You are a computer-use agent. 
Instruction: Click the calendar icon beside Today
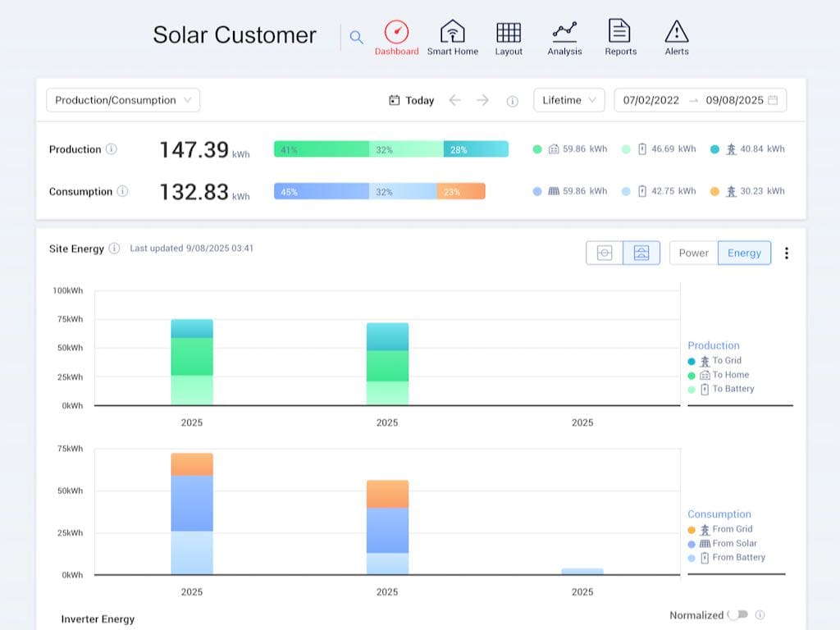click(395, 99)
